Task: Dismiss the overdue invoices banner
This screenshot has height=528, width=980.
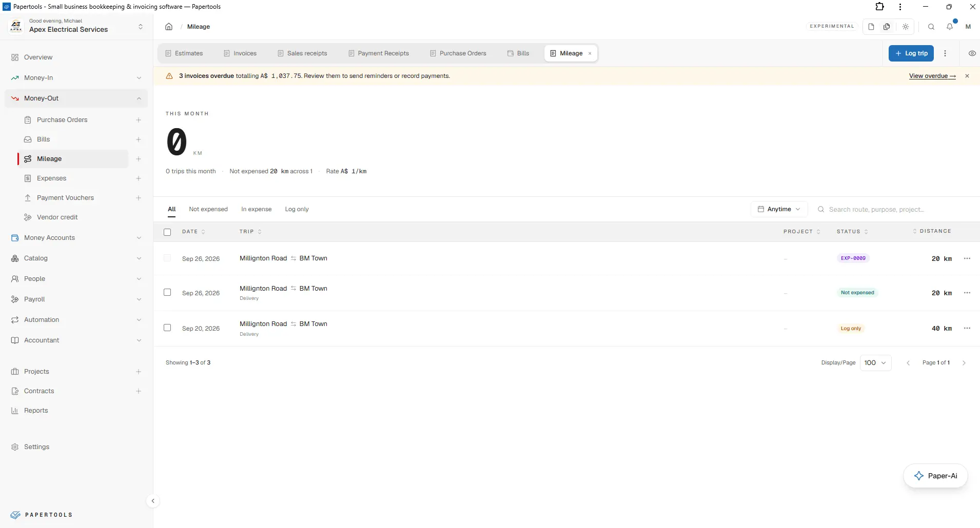Action: [x=967, y=76]
